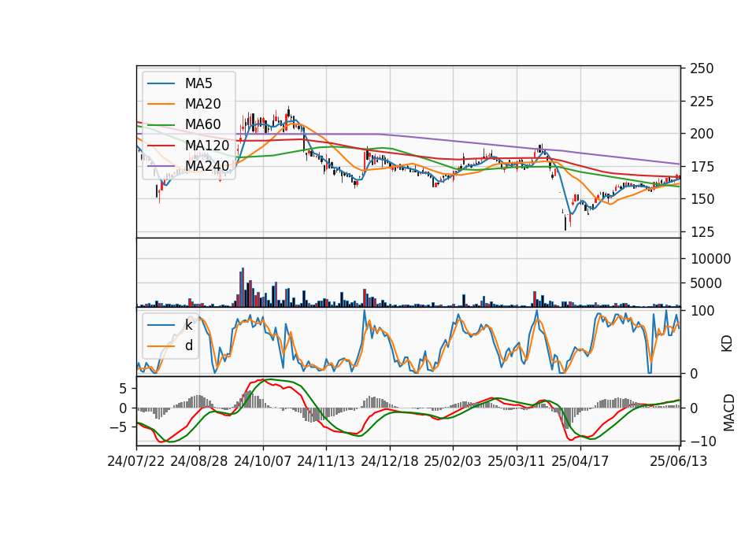Click the 25/04/17 date label
Viewport: 756px width, 543px height.
point(580,461)
